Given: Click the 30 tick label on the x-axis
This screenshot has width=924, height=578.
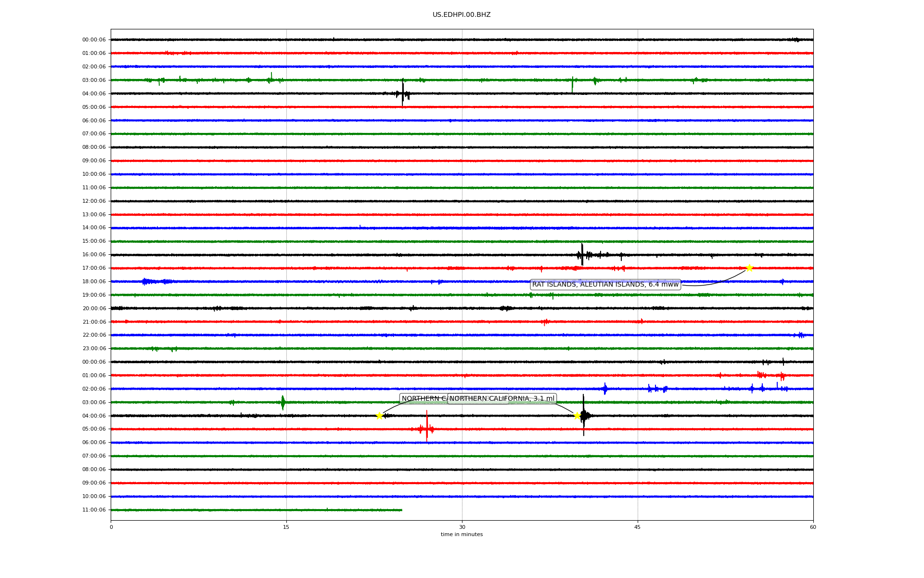Looking at the screenshot, I should pyautogui.click(x=462, y=527).
